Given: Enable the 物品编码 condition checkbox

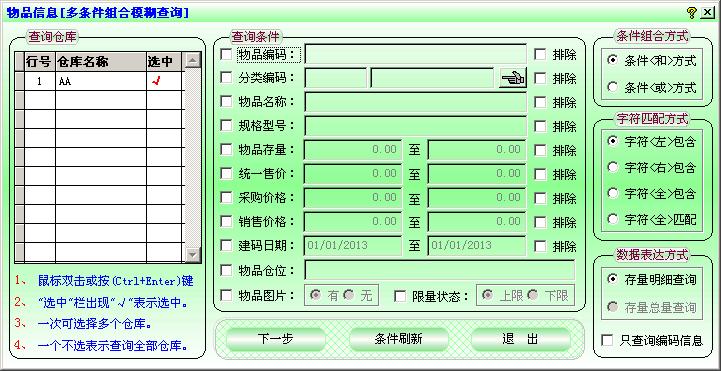Looking at the screenshot, I should pyautogui.click(x=226, y=54).
